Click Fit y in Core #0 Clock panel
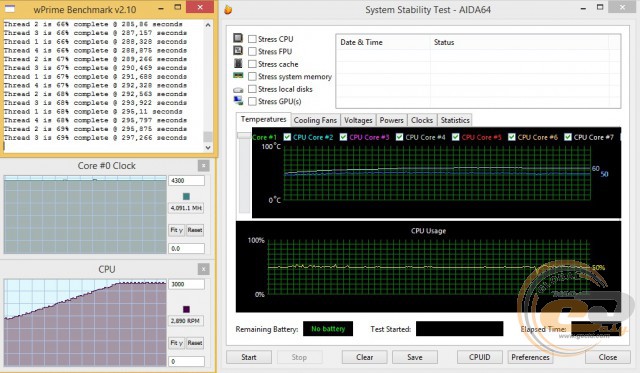The image size is (640, 373). (176, 230)
